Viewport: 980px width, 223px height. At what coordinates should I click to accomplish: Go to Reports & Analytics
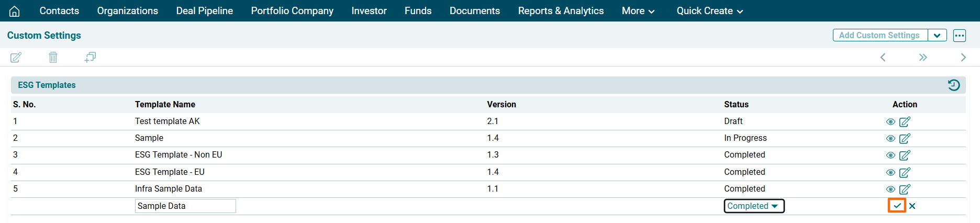pos(561,11)
